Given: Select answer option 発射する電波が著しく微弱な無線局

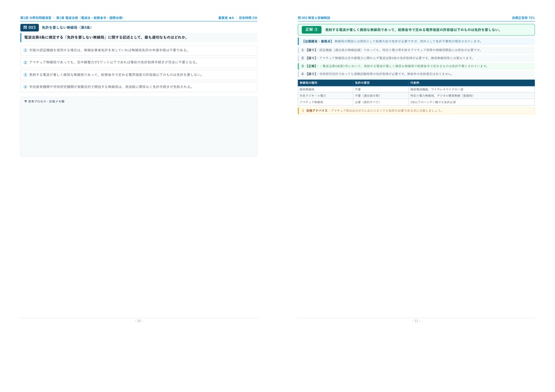Looking at the screenshot, I should (139, 75).
